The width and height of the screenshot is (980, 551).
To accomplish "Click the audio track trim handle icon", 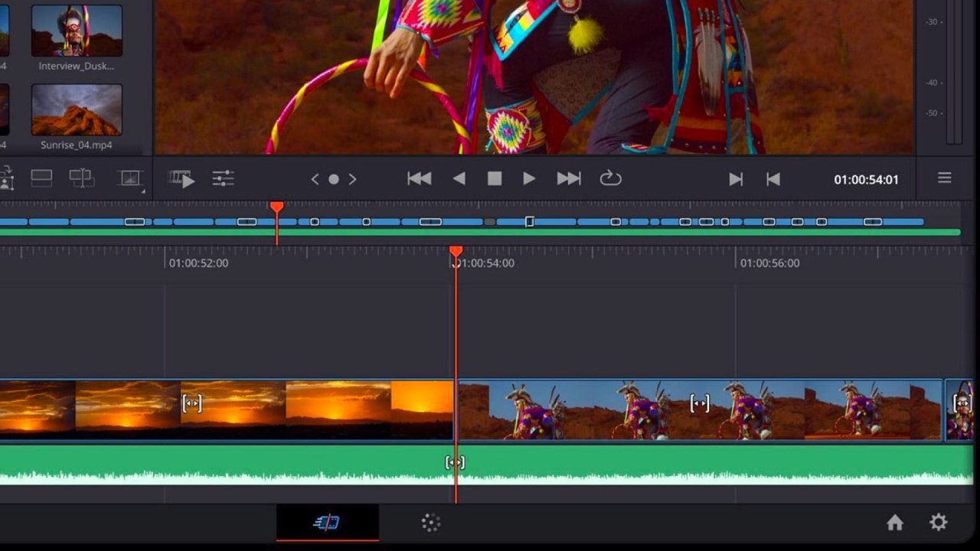I will (455, 462).
